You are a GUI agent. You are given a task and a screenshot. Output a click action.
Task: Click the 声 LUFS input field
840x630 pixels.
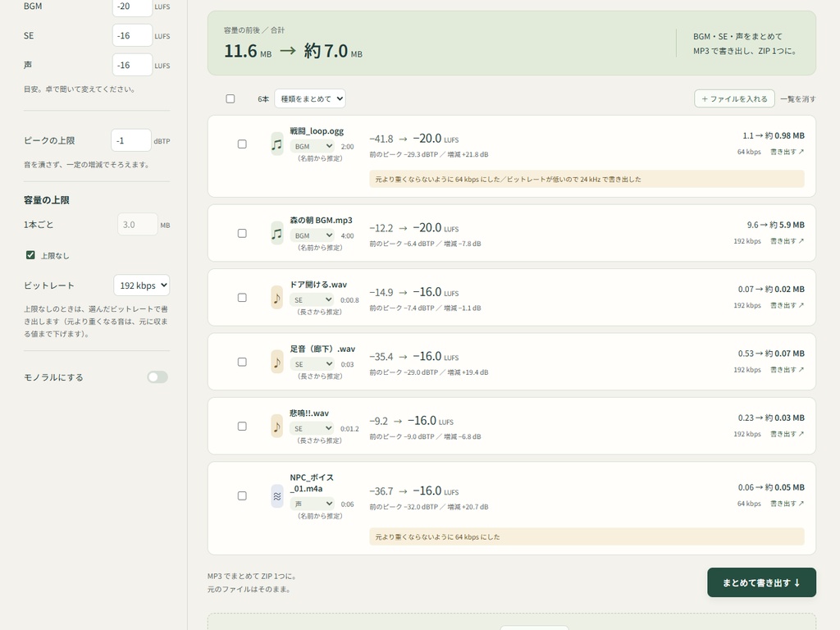pos(132,65)
